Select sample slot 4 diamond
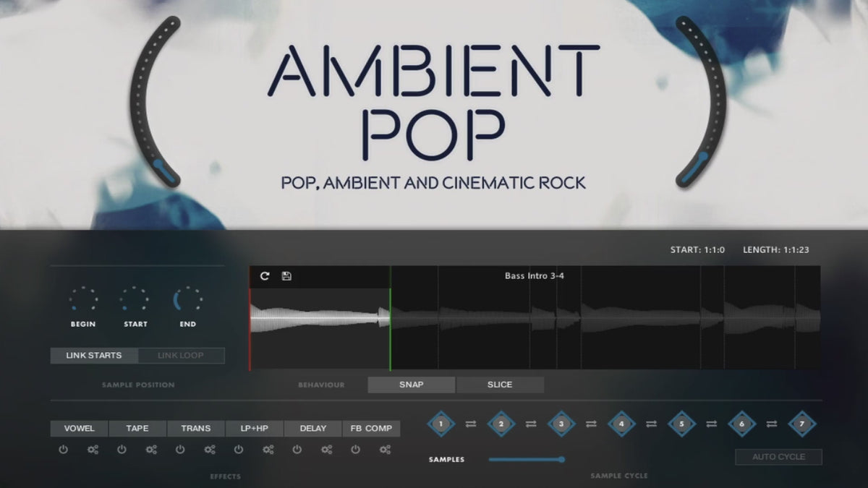 [x=621, y=424]
